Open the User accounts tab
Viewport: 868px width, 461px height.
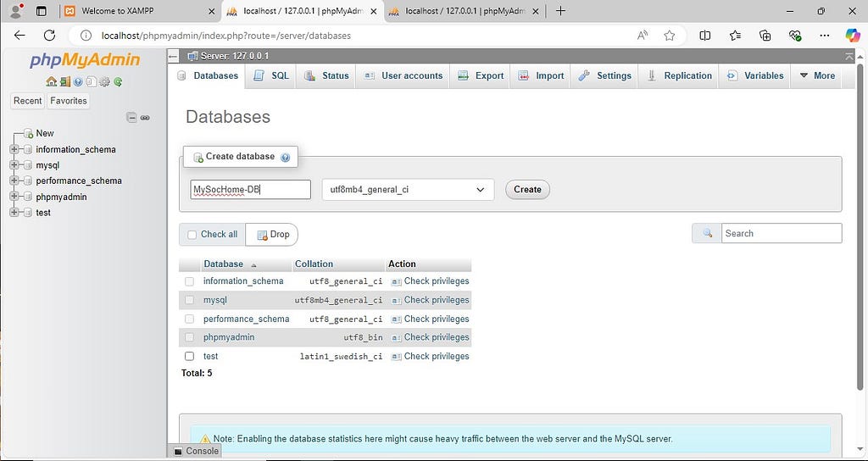(403, 75)
